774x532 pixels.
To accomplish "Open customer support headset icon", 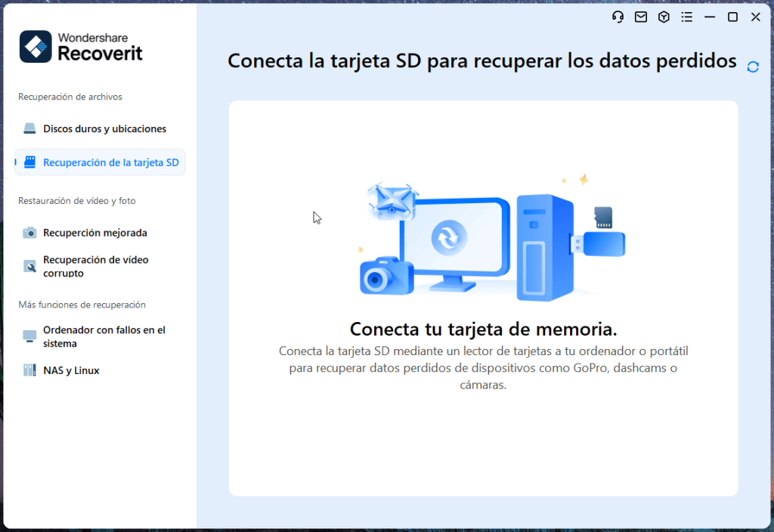I will coord(618,17).
